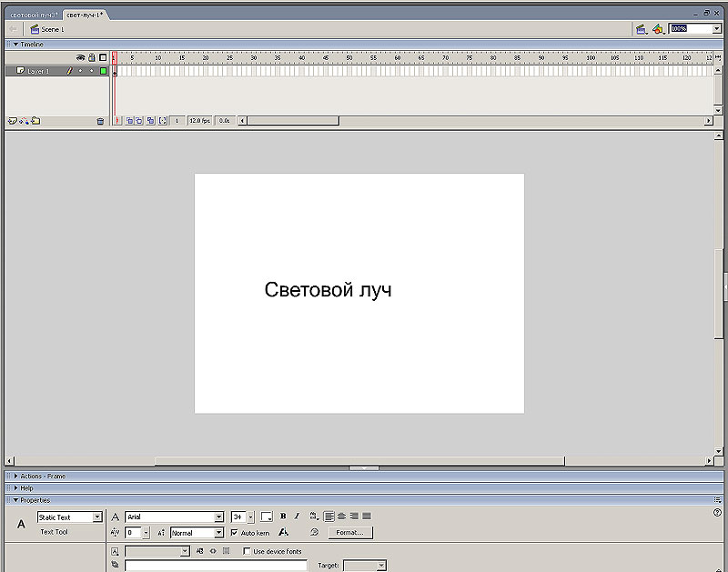Viewport: 728px width, 572px height.
Task: Click the Italic text icon
Action: (297, 517)
